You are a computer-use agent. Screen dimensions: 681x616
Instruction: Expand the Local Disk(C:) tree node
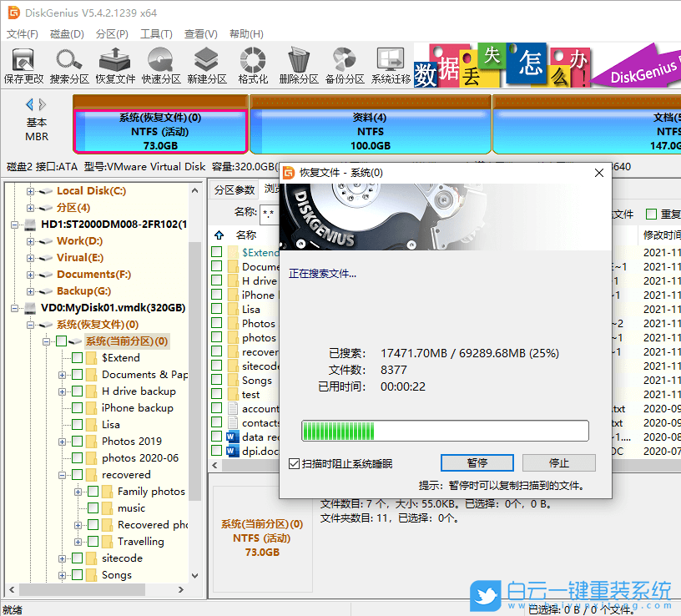[x=30, y=191]
